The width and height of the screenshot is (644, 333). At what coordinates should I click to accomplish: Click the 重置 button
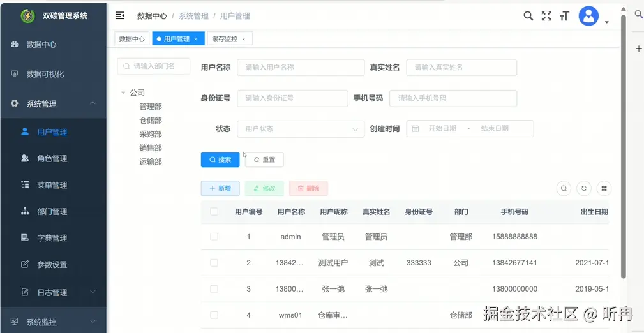[264, 159]
